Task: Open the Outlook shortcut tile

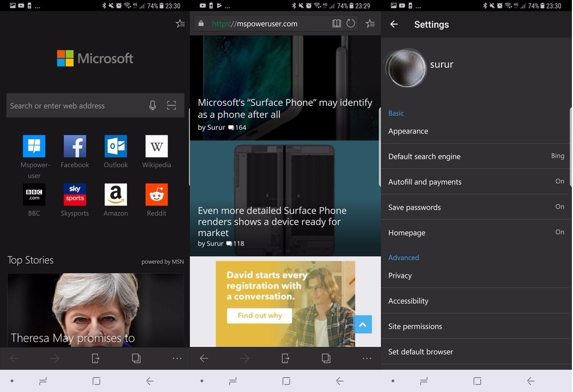Action: pyautogui.click(x=115, y=146)
